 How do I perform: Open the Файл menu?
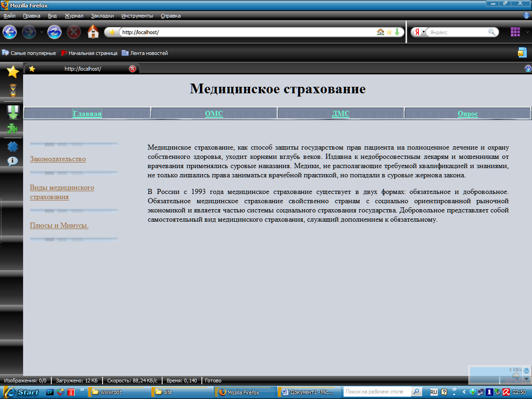tap(9, 16)
